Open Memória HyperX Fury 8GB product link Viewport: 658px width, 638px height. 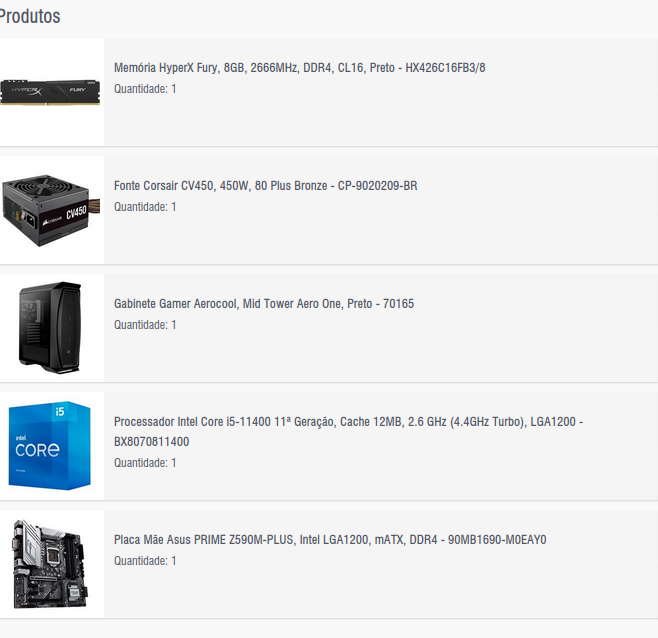point(300,68)
